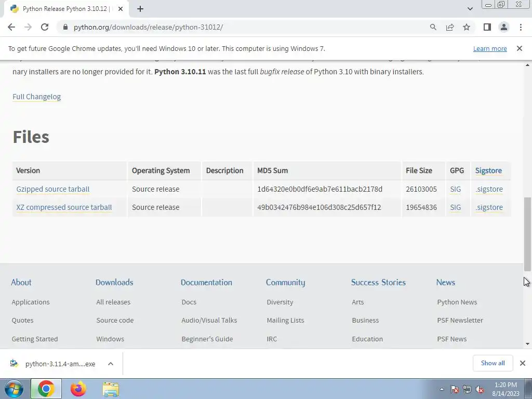Open the About footer section
The height and width of the screenshot is (399, 532).
click(21, 282)
